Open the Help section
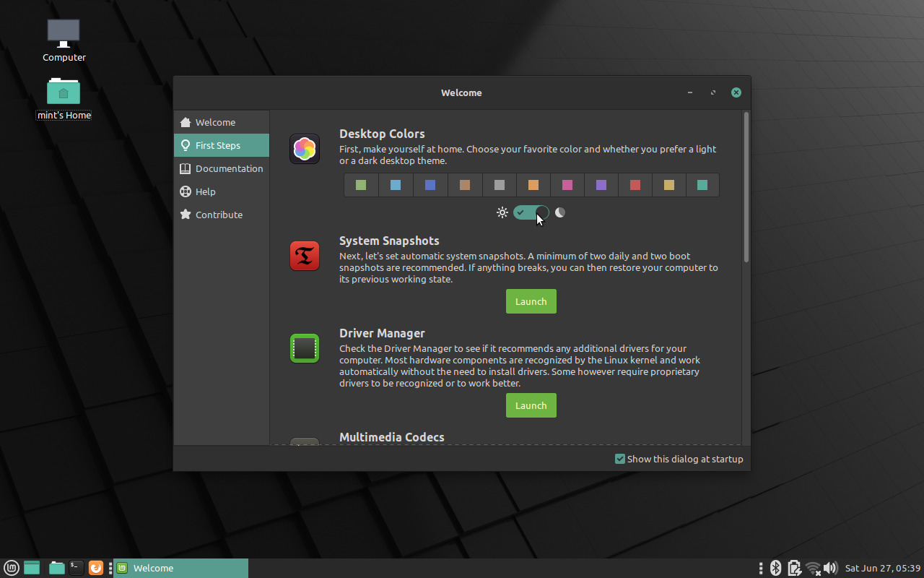Screen dimensions: 924x578 pyautogui.click(x=204, y=191)
